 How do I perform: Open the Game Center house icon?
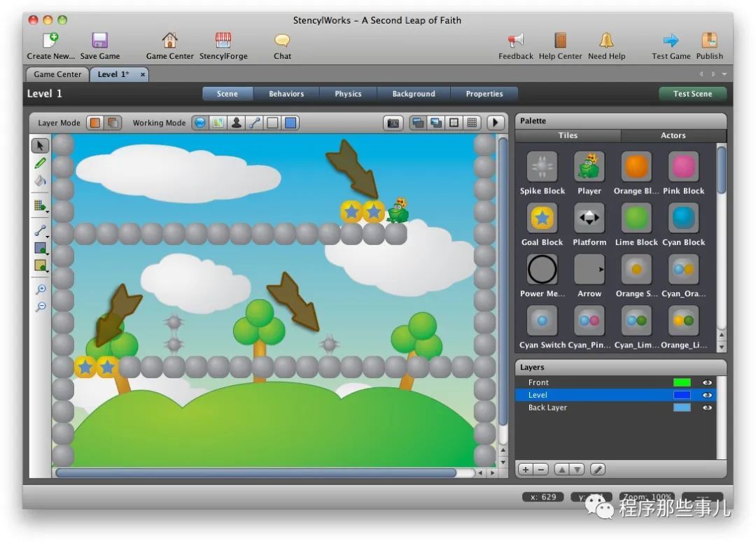pos(169,40)
